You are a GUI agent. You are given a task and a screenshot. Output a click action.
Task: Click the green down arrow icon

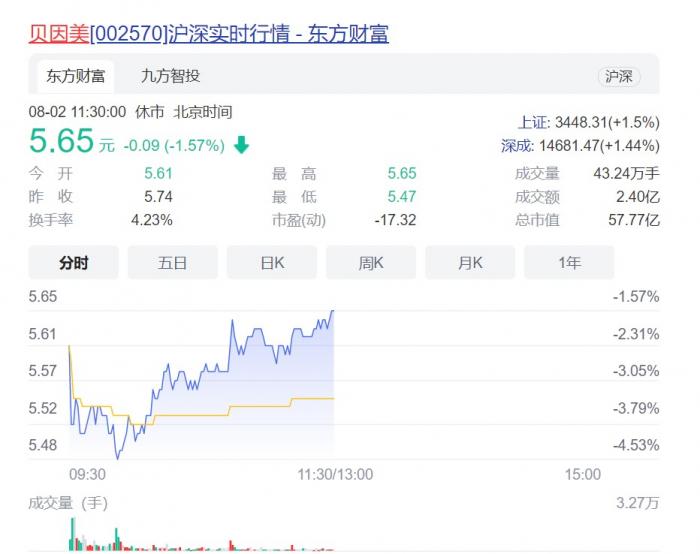tap(242, 145)
